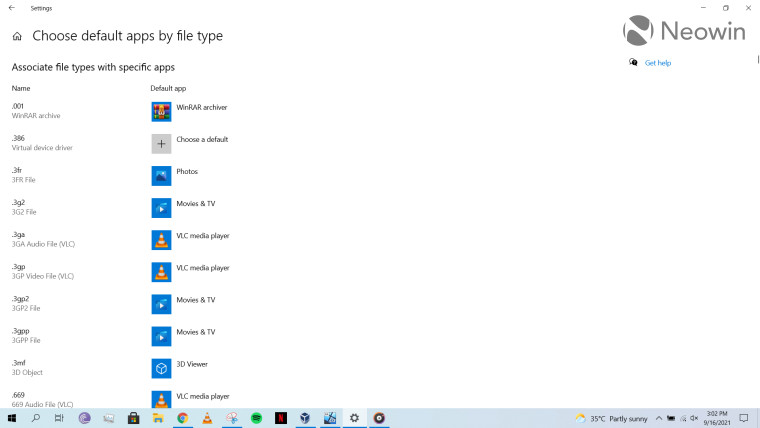The width and height of the screenshot is (760, 428).
Task: Select the .3mf 3D Object entry
Action: 27,367
